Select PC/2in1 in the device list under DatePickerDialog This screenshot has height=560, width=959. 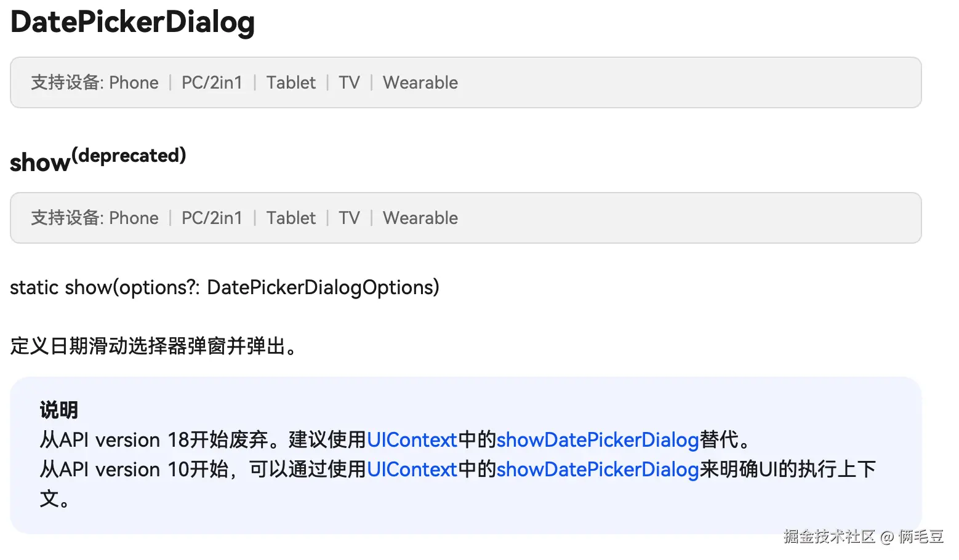click(212, 82)
